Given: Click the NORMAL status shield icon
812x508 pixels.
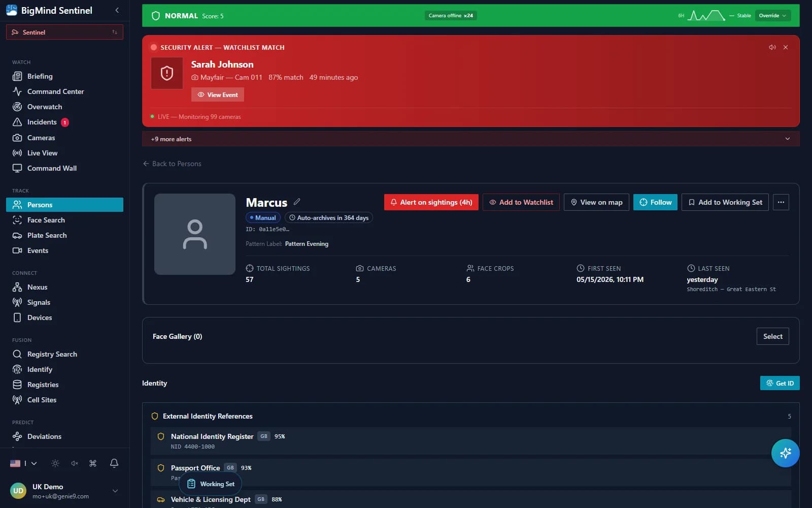Looking at the screenshot, I should click(156, 16).
